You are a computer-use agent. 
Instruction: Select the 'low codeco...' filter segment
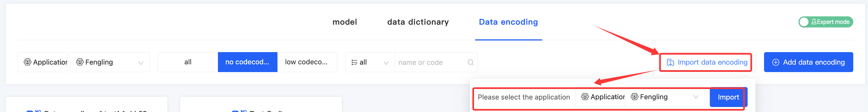point(306,62)
